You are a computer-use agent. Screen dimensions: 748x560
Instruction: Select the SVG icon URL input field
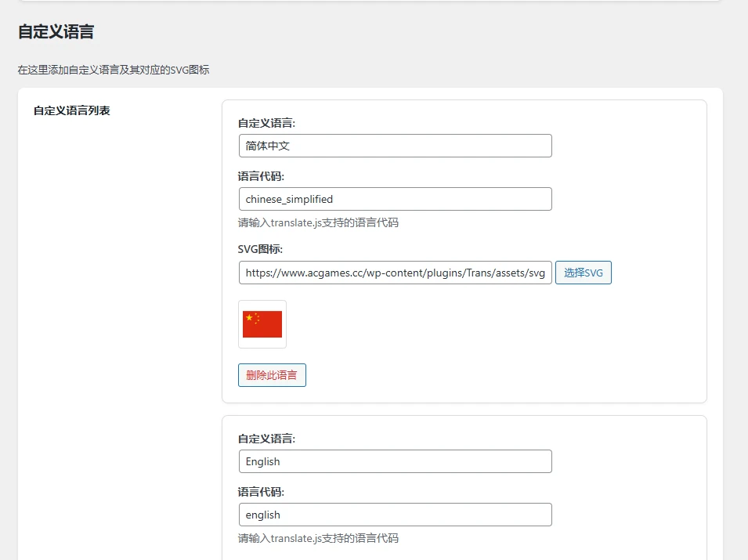pyautogui.click(x=395, y=273)
